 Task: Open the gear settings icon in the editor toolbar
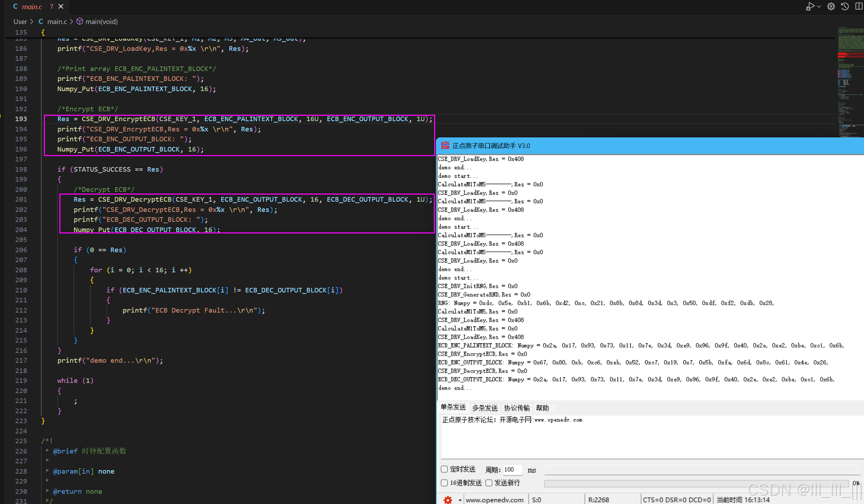(831, 6)
